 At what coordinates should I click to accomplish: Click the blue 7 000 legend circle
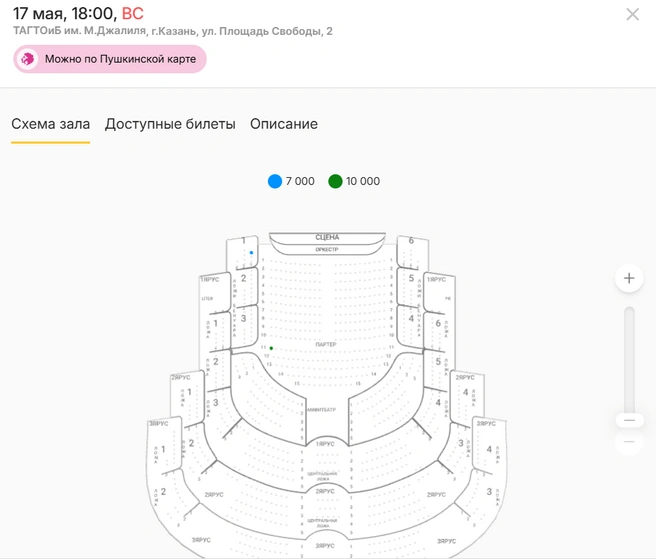(275, 181)
